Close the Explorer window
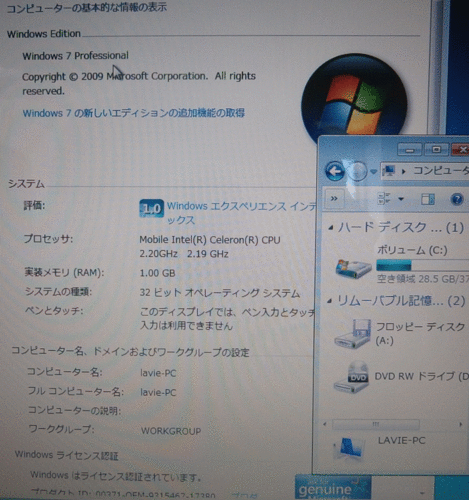Screen dimensions: 469x500 coord(461,150)
